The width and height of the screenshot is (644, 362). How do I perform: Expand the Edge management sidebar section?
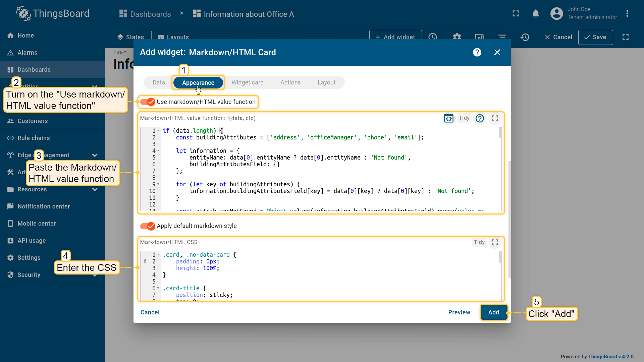pos(95,155)
